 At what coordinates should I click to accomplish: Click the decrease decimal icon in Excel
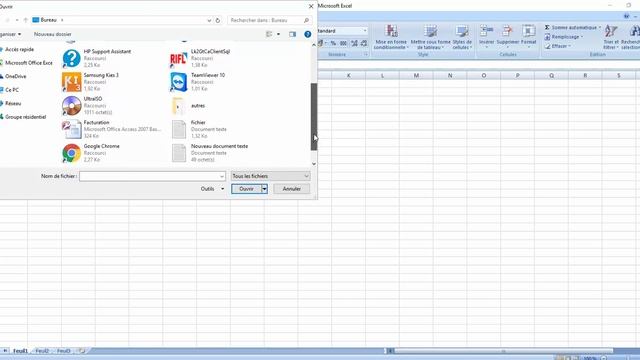[363, 43]
